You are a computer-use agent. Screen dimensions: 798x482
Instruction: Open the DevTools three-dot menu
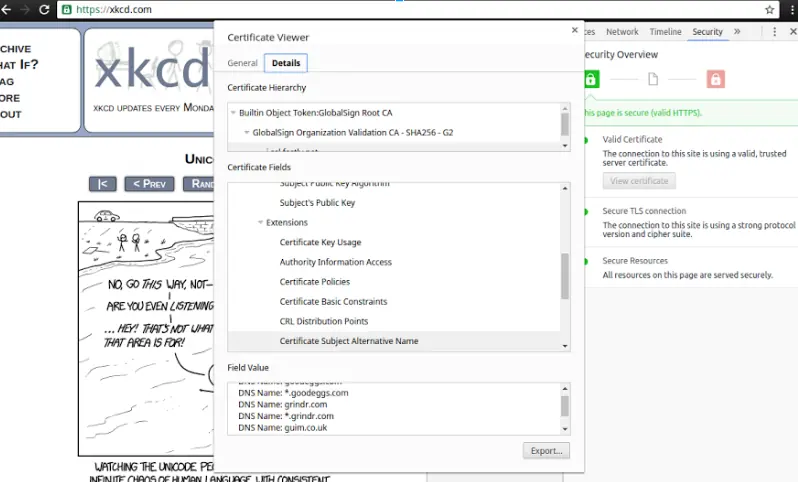pyautogui.click(x=775, y=32)
